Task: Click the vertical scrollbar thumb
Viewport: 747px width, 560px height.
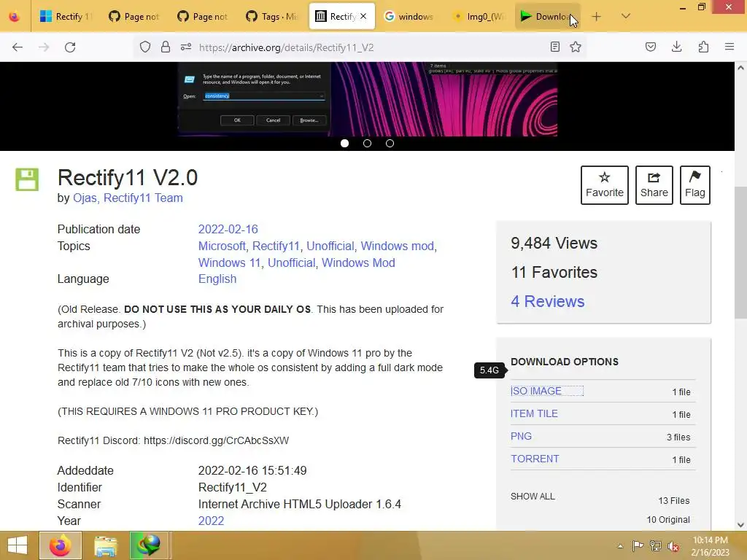Action: pos(740,252)
